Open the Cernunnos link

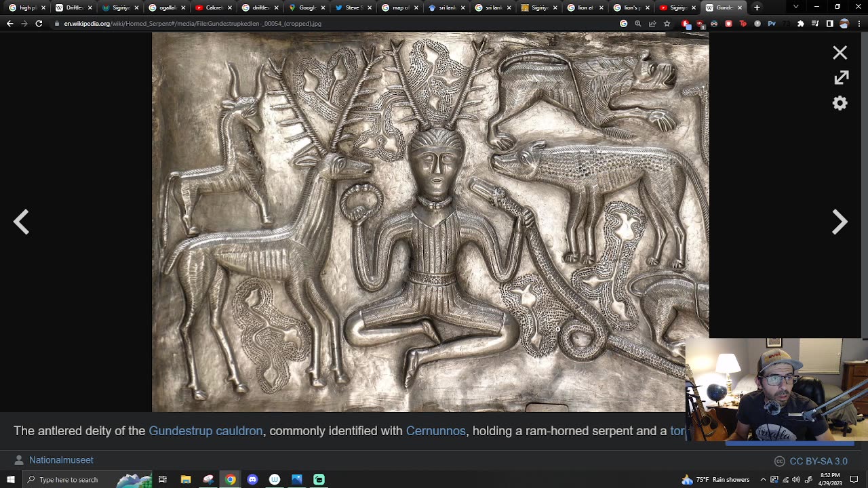[435, 431]
